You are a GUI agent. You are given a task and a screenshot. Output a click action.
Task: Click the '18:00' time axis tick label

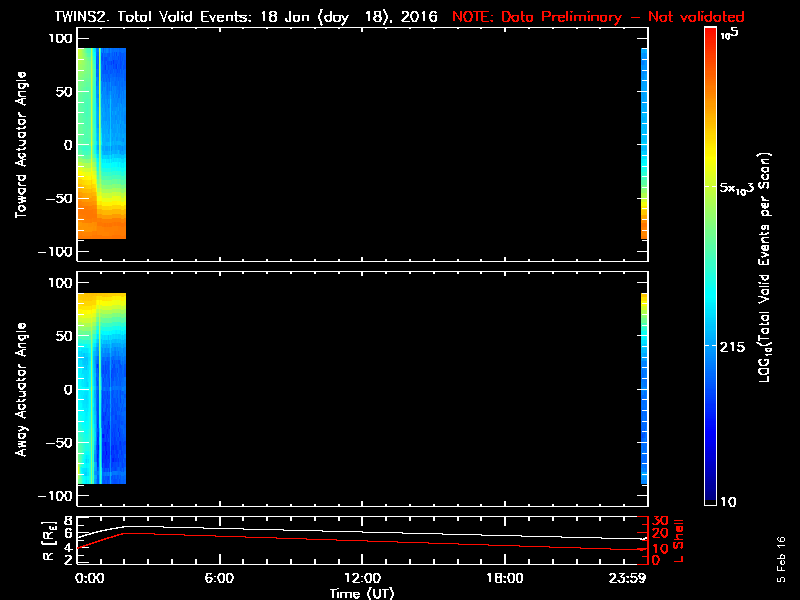click(504, 578)
